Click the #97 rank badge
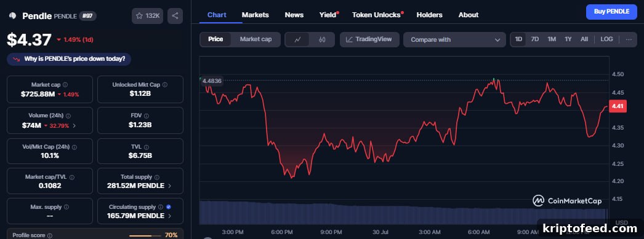 pyautogui.click(x=88, y=16)
